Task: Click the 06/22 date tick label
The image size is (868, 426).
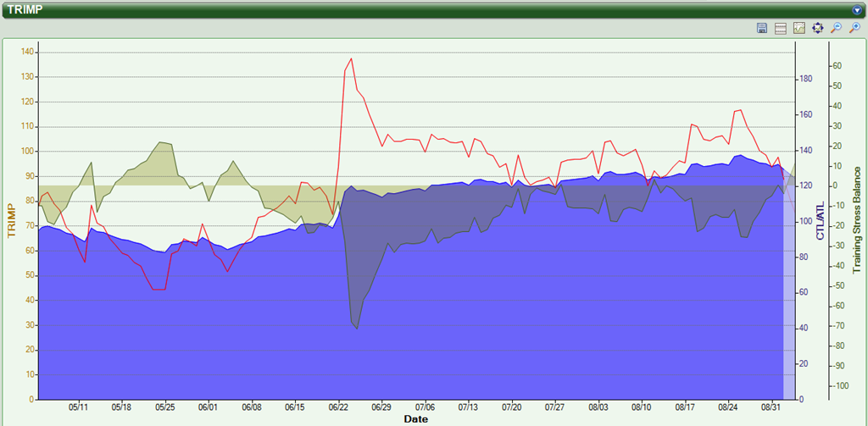Action: point(337,407)
